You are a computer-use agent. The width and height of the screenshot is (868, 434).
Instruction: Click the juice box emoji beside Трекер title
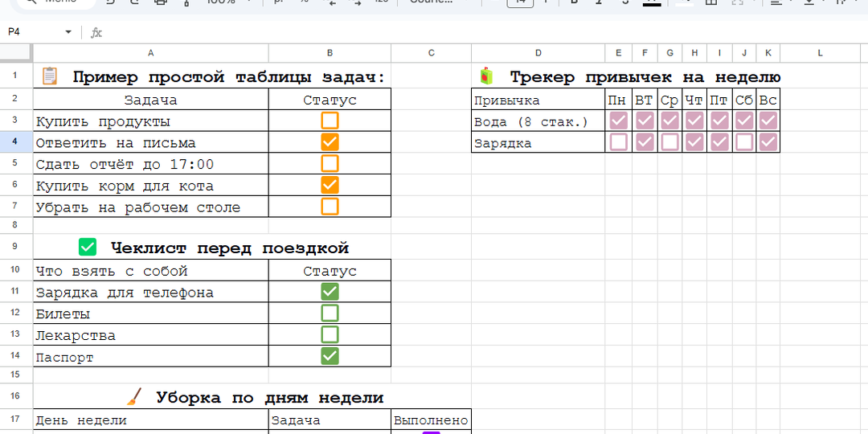pos(486,76)
